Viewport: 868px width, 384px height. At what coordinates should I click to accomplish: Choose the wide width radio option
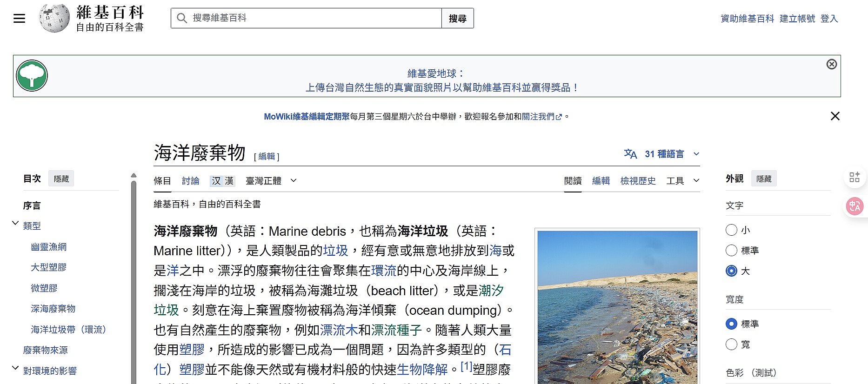(731, 344)
